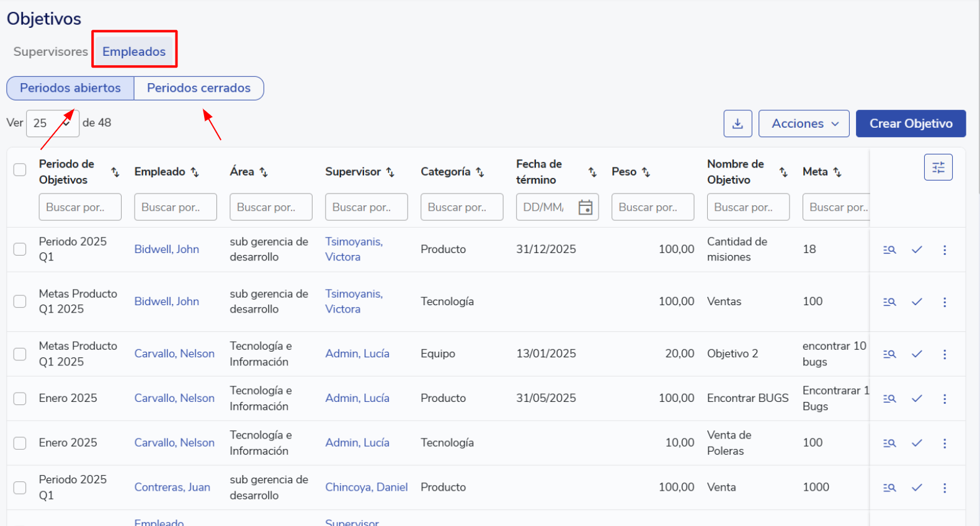Select checkbox for Encontrar BUGS row
980x526 pixels.
pos(20,398)
